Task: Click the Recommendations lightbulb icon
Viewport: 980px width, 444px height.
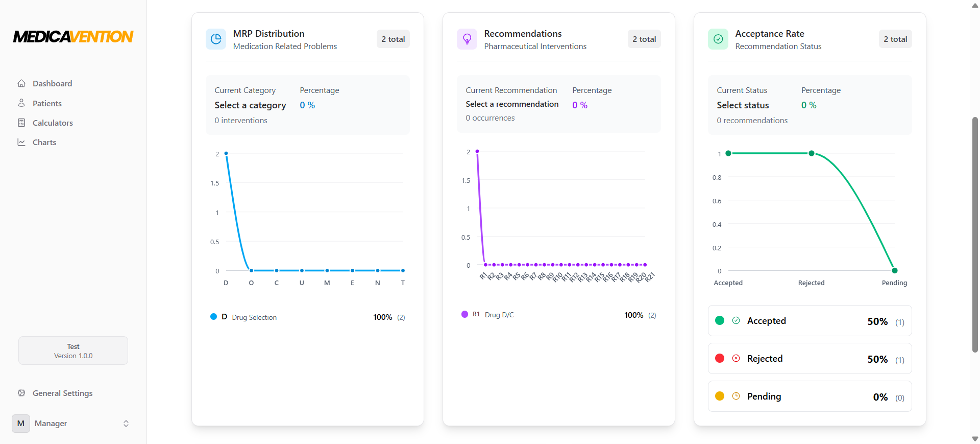Action: tap(467, 39)
